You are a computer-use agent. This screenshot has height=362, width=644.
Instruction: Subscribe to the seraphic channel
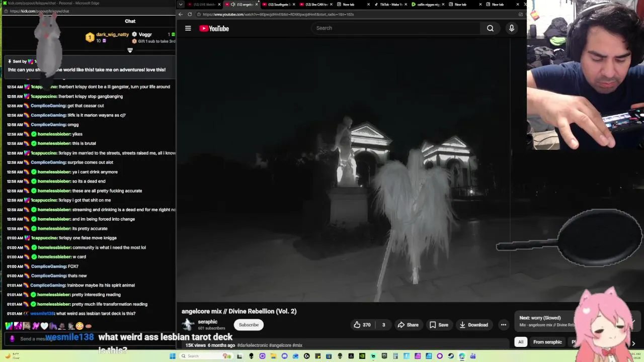pyautogui.click(x=249, y=325)
